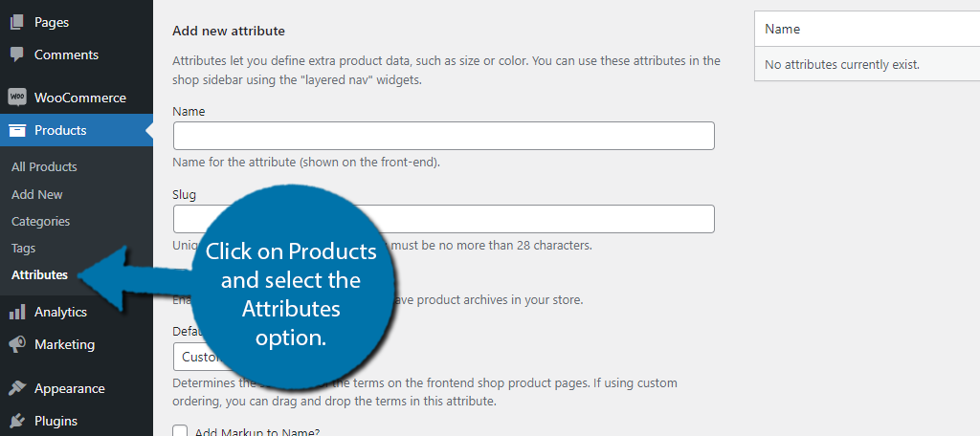Click the Name column header in table
This screenshot has width=980, height=436.
click(783, 29)
